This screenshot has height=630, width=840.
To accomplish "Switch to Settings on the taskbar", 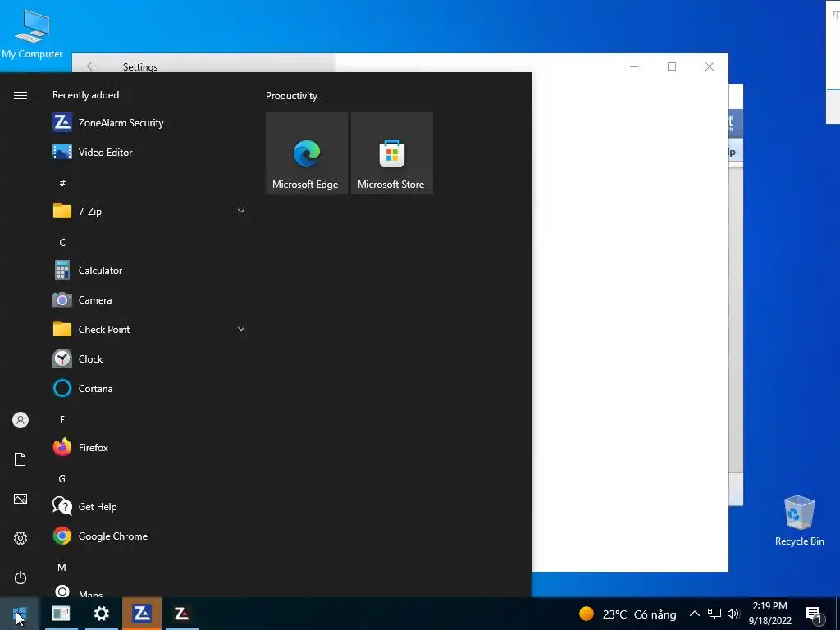I will click(101, 614).
